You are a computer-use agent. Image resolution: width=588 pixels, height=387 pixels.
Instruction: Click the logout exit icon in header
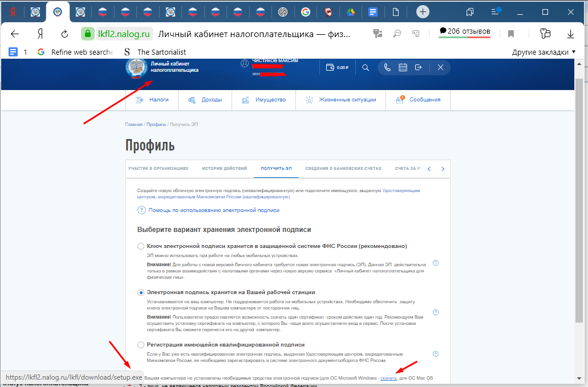coord(418,67)
